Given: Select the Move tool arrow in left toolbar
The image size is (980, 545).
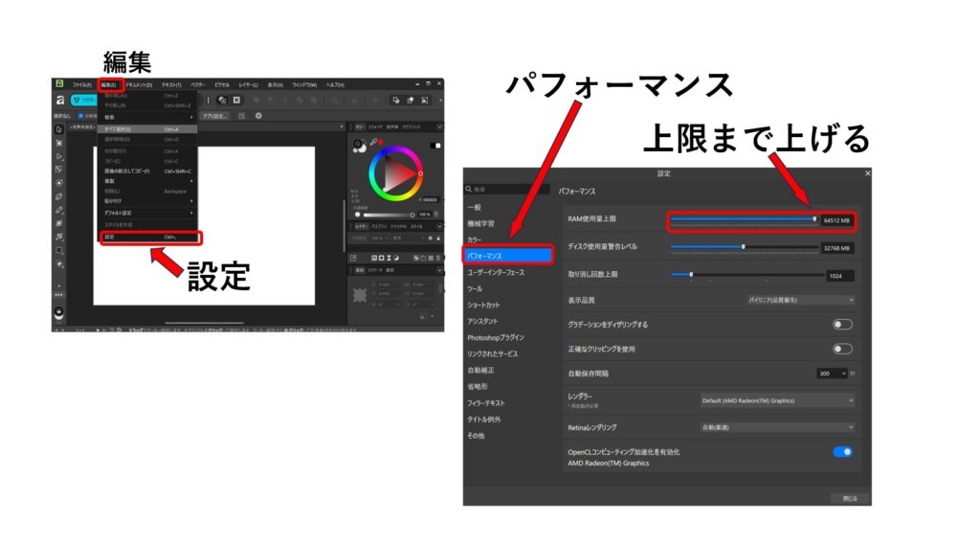Looking at the screenshot, I should [58, 129].
